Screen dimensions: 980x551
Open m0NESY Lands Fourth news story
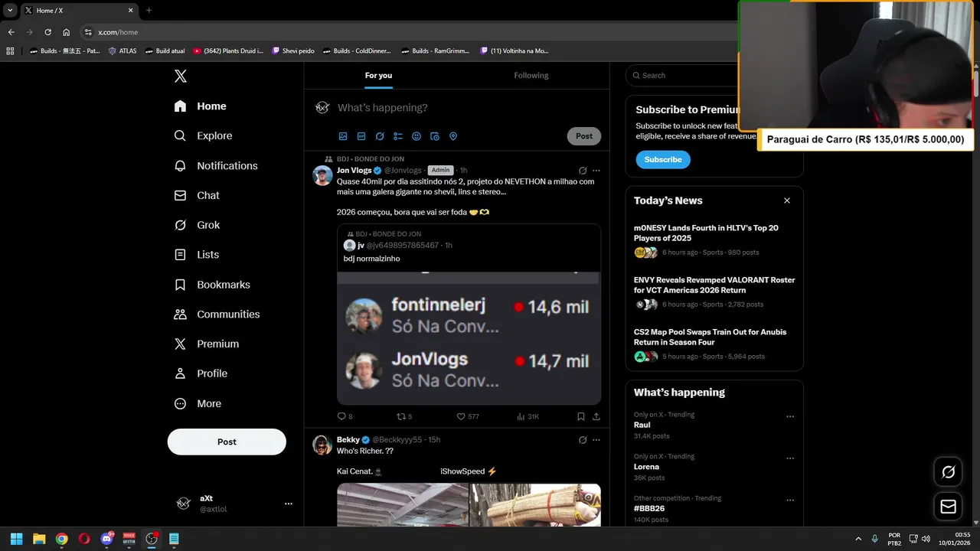(714, 240)
